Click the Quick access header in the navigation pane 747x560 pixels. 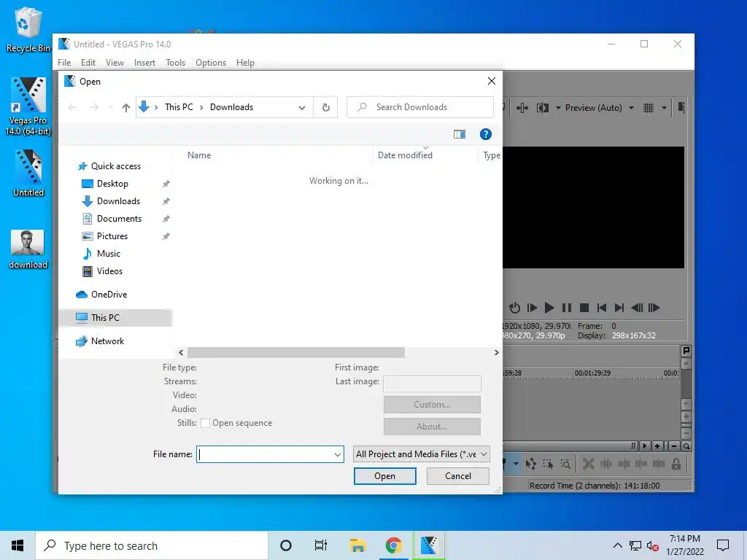click(x=116, y=166)
